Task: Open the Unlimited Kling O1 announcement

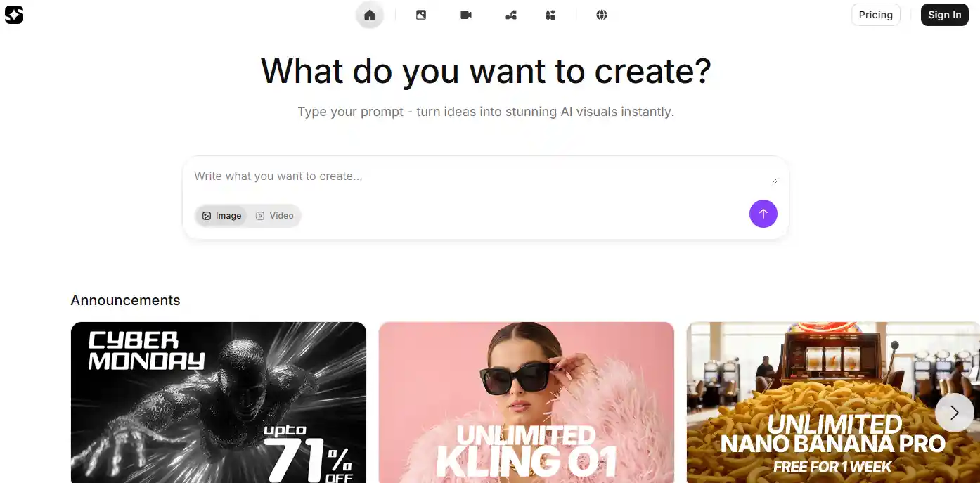Action: 526,402
